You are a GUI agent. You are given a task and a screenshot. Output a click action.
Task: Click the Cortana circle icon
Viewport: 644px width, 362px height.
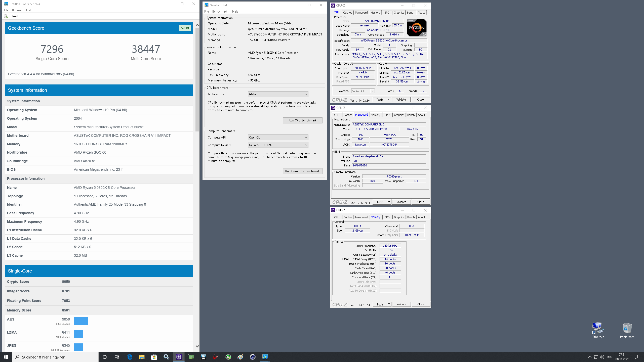pyautogui.click(x=105, y=357)
